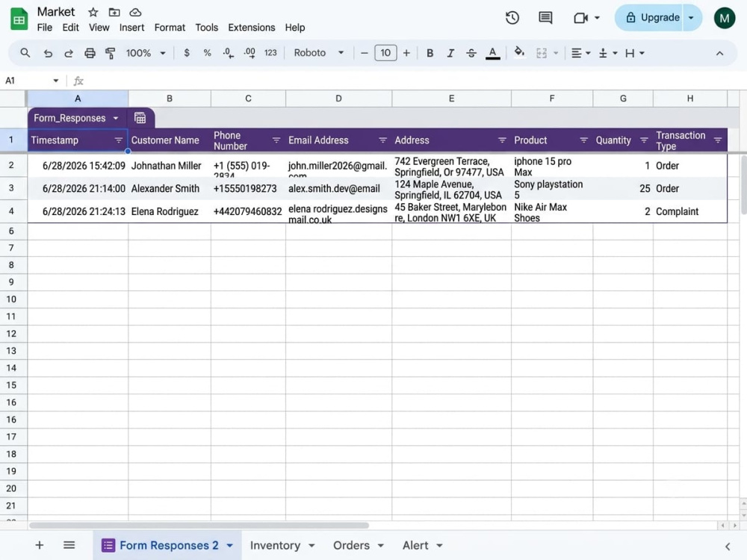Click the table view grid icon
The image size is (747, 560).
click(x=140, y=118)
